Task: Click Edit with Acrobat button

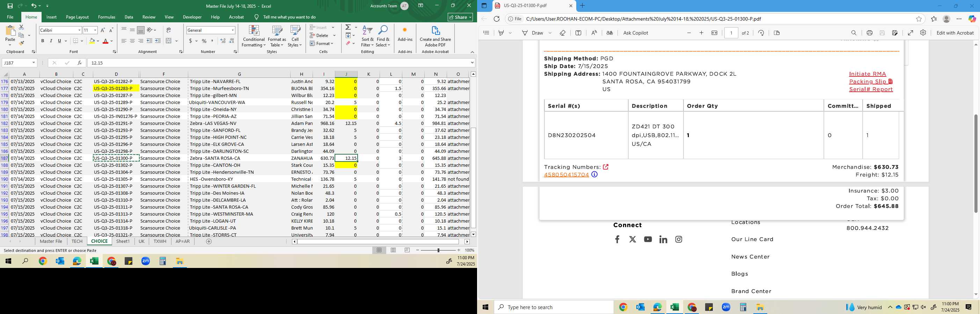Action: [955, 33]
